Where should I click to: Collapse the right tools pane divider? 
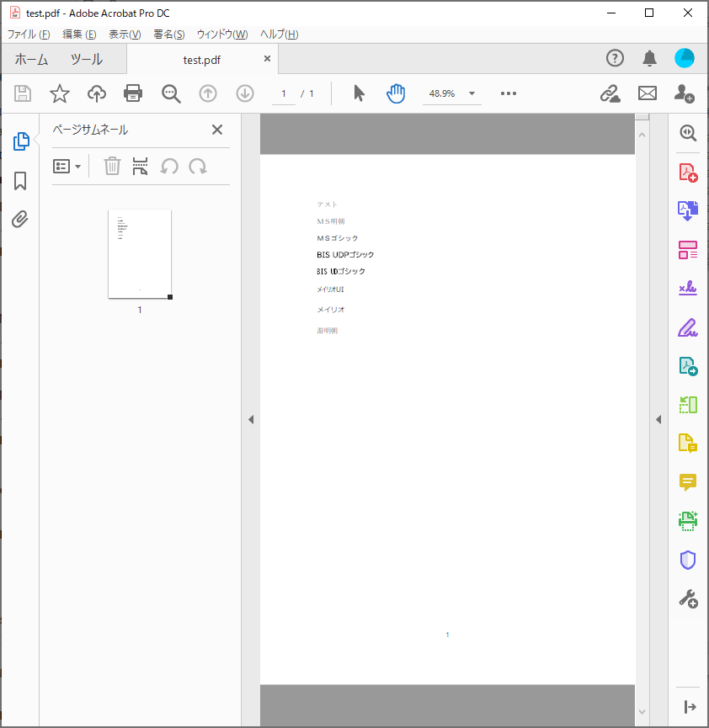[x=658, y=420]
